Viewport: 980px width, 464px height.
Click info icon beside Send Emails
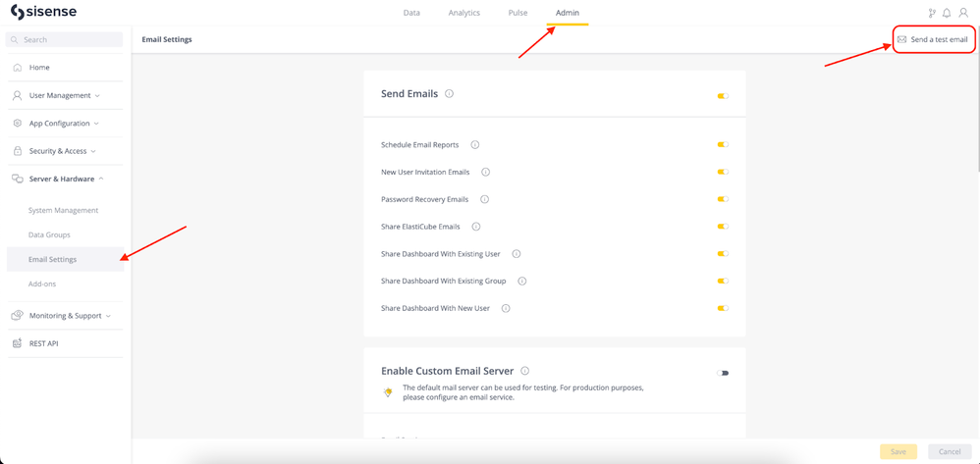[449, 94]
